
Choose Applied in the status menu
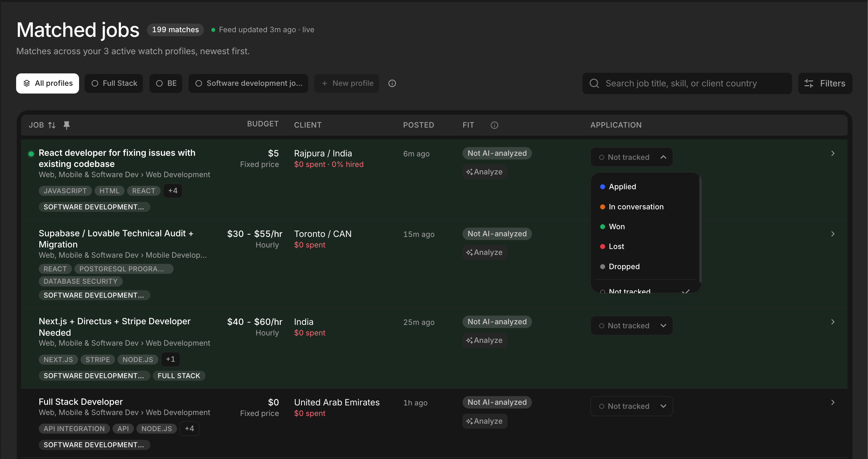pyautogui.click(x=645, y=186)
